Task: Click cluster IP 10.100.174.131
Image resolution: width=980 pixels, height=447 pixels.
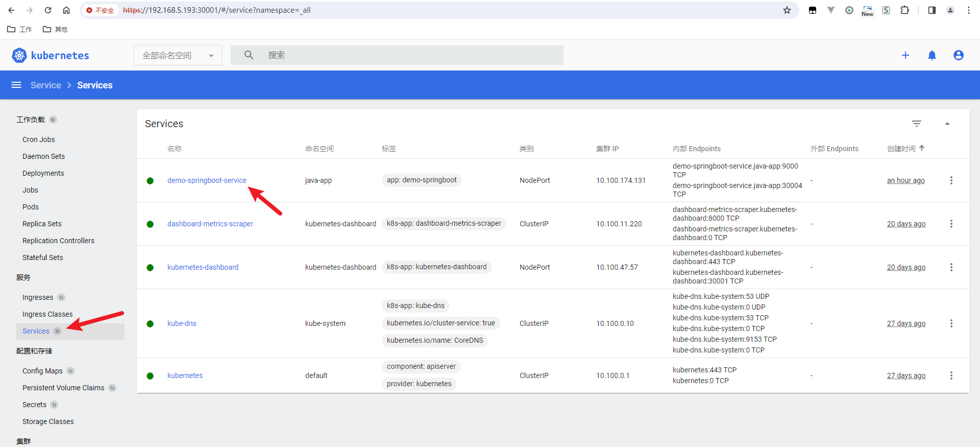Action: pyautogui.click(x=621, y=180)
